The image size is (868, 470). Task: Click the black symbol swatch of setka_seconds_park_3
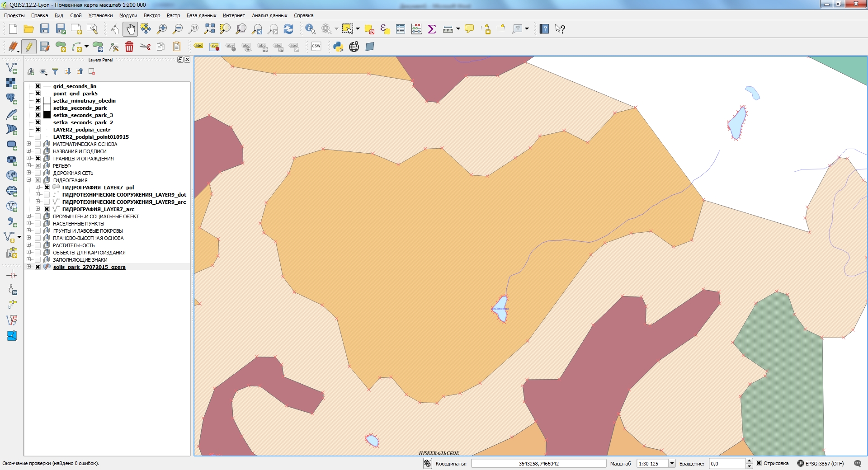[47, 115]
